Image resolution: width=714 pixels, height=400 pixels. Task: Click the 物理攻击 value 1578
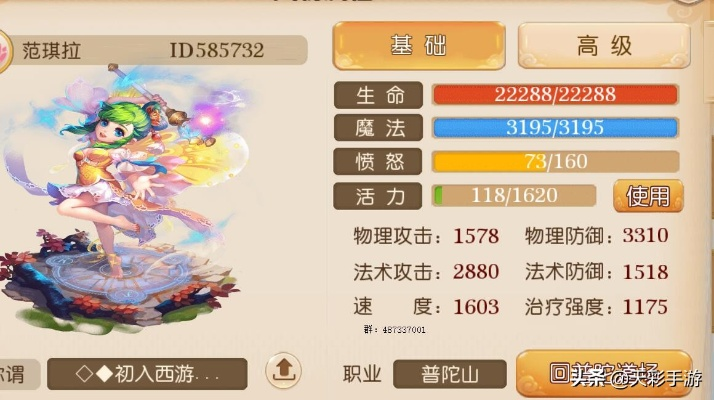(476, 236)
